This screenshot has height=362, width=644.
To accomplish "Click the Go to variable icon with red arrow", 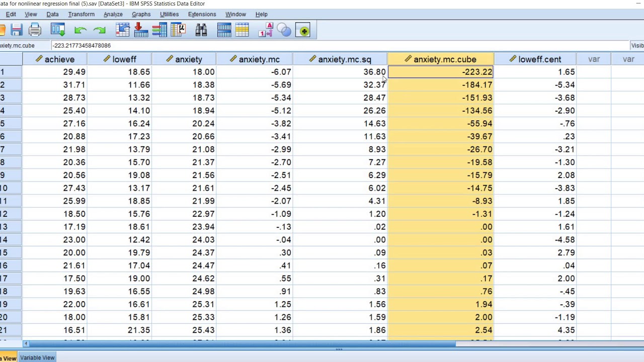I will [x=141, y=31].
